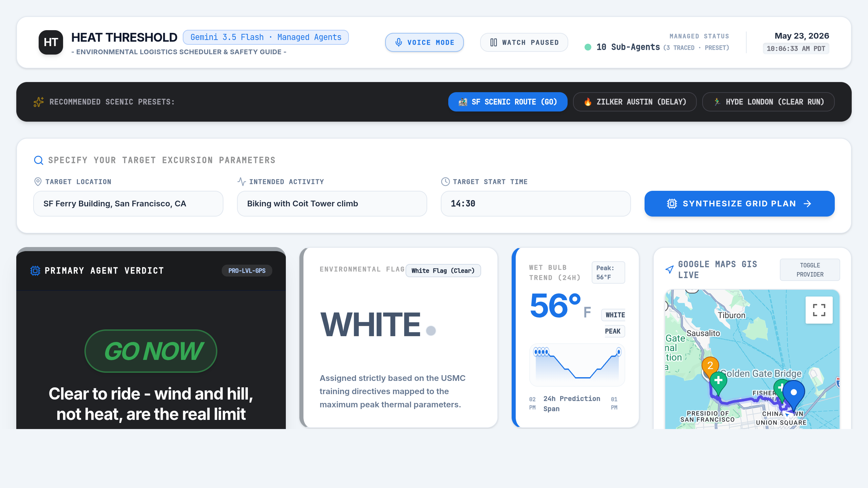Click the green plus marker near Golden Gate Bridge
The image size is (868, 488).
[x=718, y=383]
